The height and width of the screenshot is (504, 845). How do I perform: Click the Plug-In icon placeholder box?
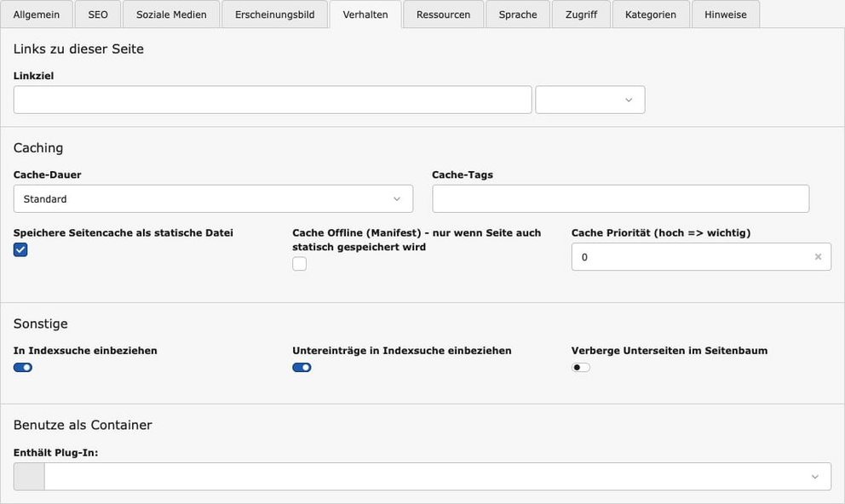pos(29,477)
